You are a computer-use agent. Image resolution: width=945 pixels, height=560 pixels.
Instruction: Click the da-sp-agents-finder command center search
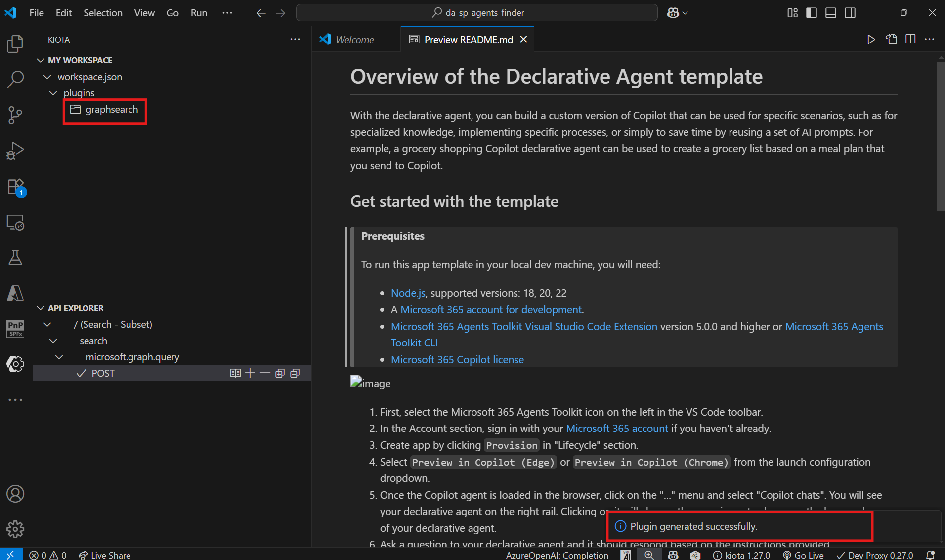pos(477,13)
